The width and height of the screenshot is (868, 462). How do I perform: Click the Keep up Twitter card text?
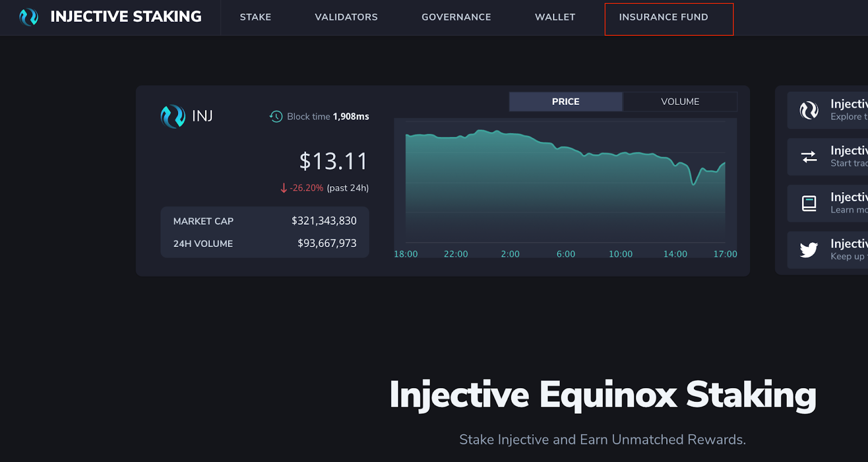[849, 256]
